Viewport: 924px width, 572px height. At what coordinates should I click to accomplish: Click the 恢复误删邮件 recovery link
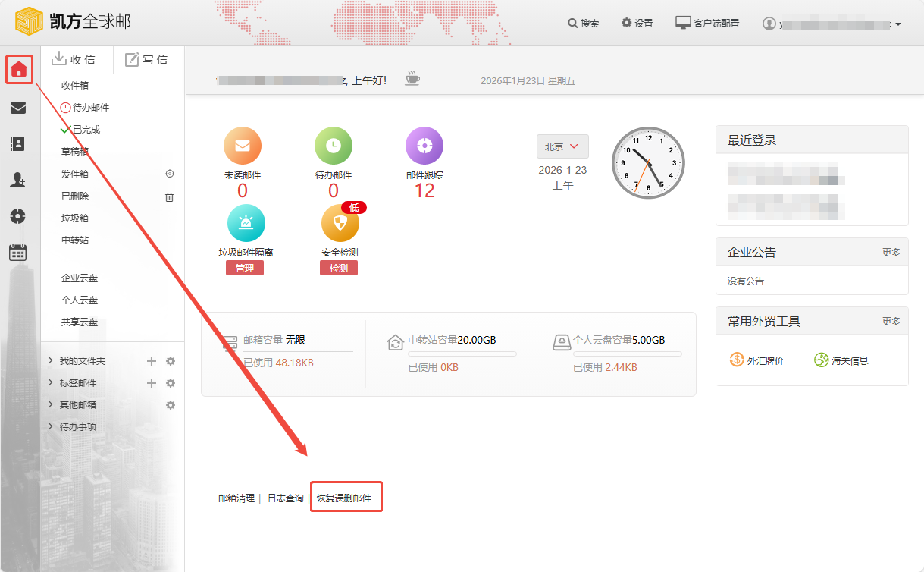coord(346,497)
